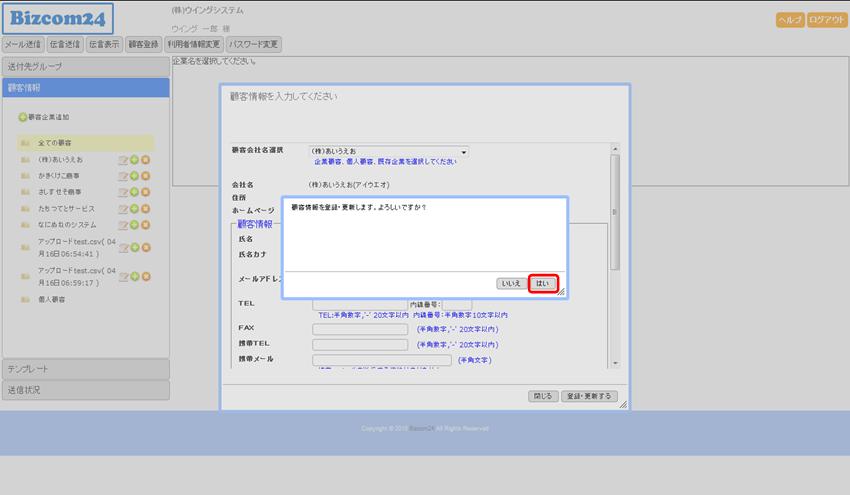The width and height of the screenshot is (850, 495).
Task: Click edit icon for たちつてとサービス
Action: coord(123,208)
